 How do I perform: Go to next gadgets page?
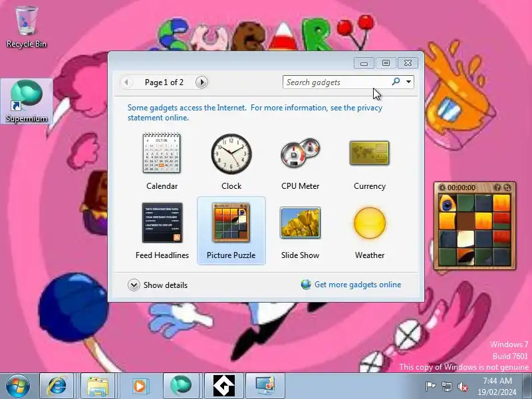[201, 82]
